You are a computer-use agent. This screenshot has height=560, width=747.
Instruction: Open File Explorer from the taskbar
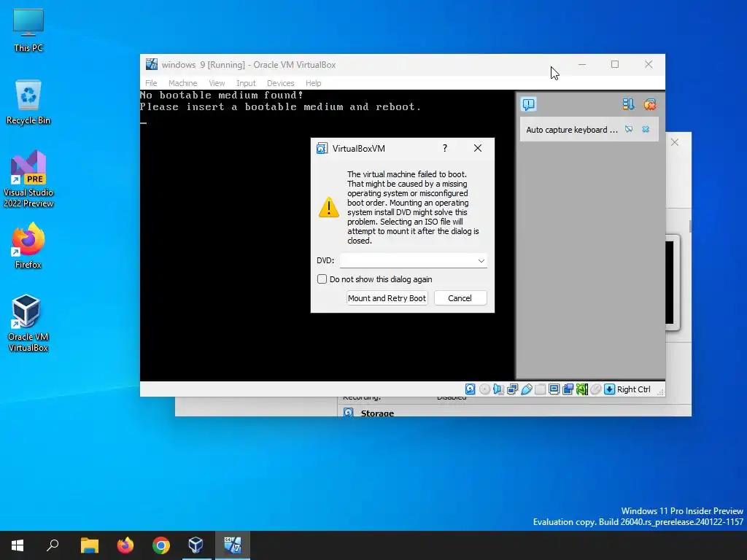(90, 545)
